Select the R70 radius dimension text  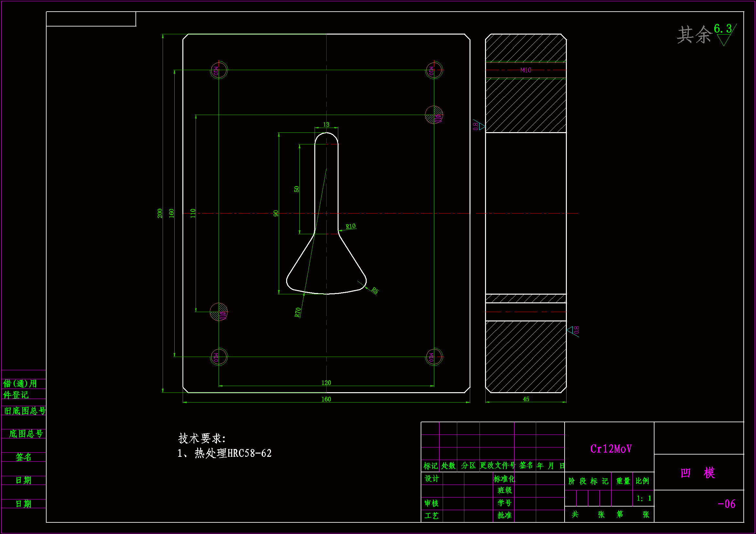[x=298, y=312]
